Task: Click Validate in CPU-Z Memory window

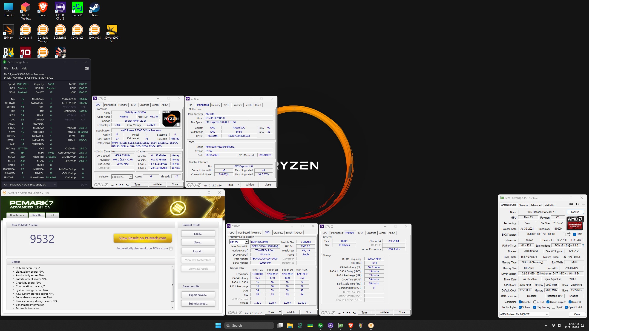Action: point(384,312)
